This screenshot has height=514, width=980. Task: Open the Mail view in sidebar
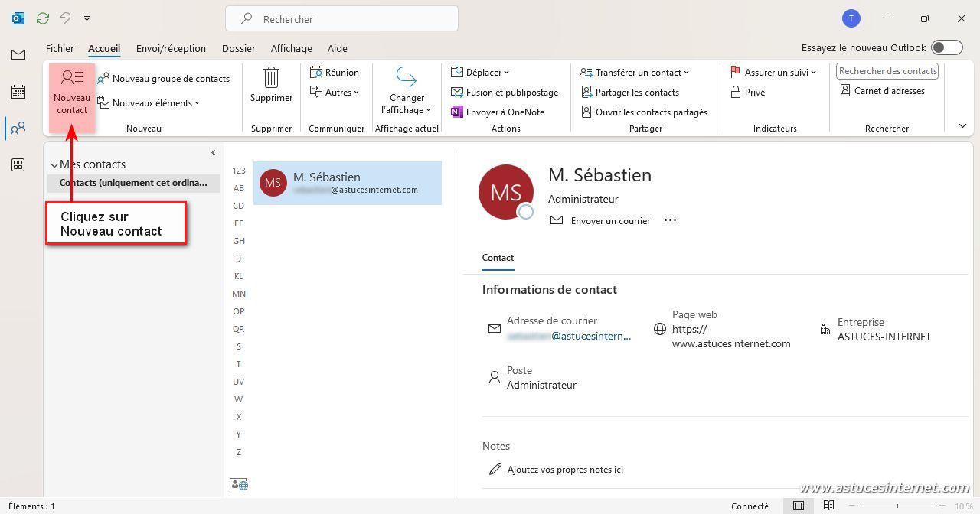click(x=18, y=55)
